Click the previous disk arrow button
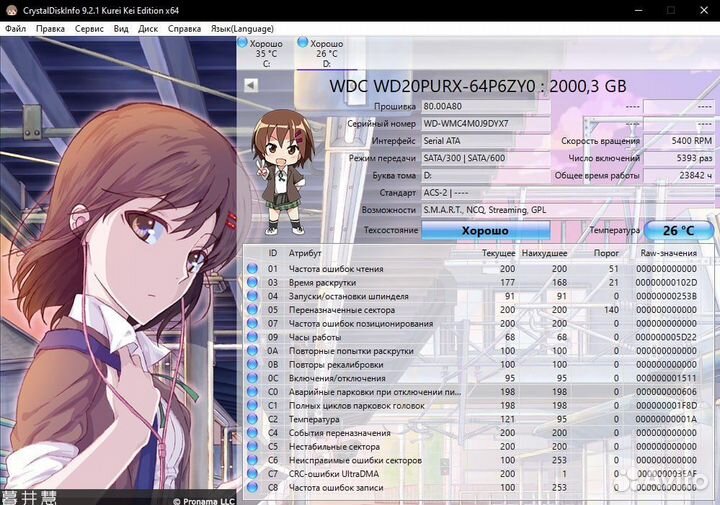 coord(251,85)
